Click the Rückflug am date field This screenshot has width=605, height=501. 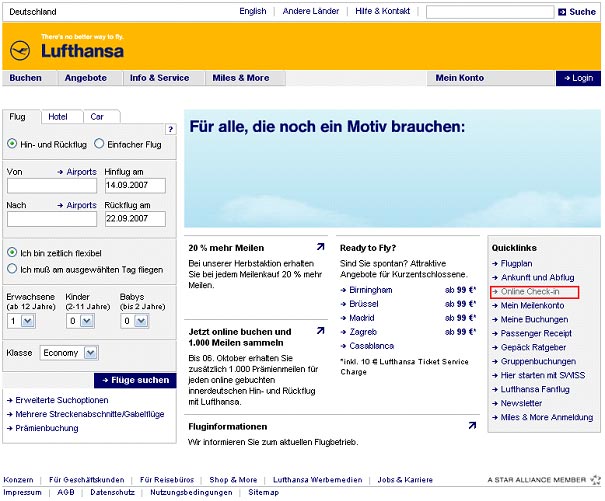(x=135, y=219)
